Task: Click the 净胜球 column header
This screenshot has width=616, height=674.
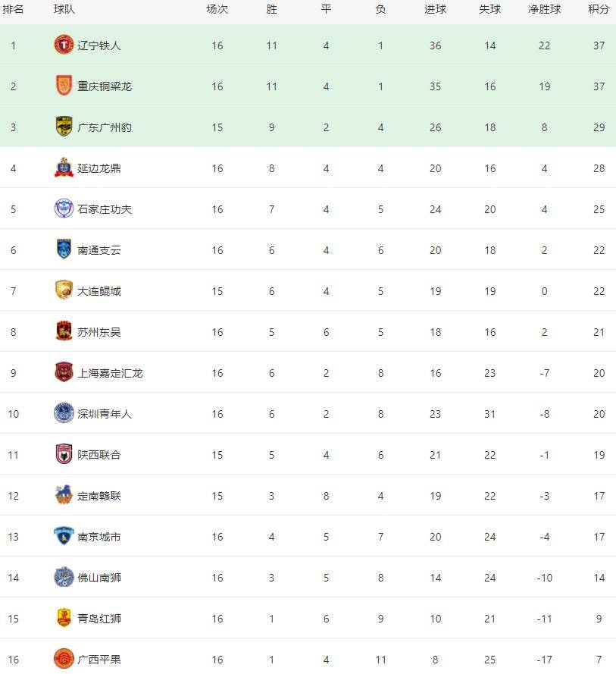Action: tap(544, 9)
